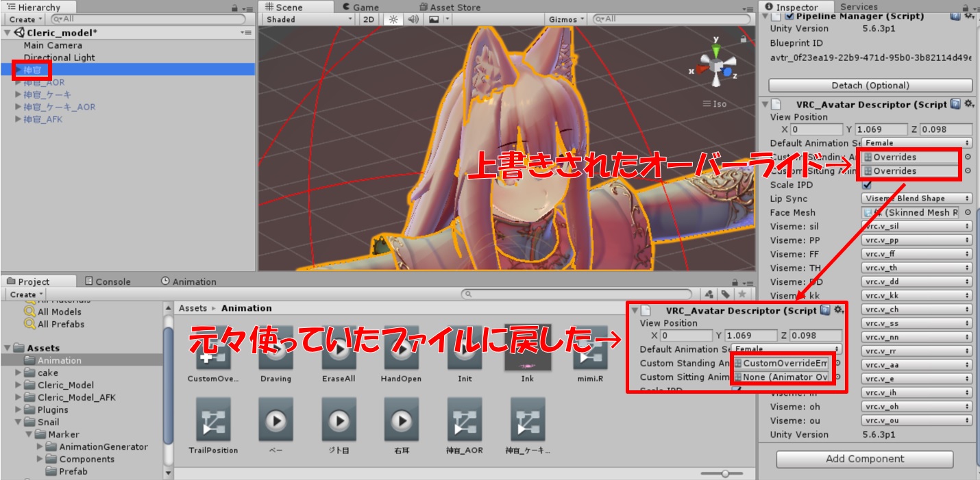Open help icon for VRC_Avatar Descriptor

tap(955, 104)
